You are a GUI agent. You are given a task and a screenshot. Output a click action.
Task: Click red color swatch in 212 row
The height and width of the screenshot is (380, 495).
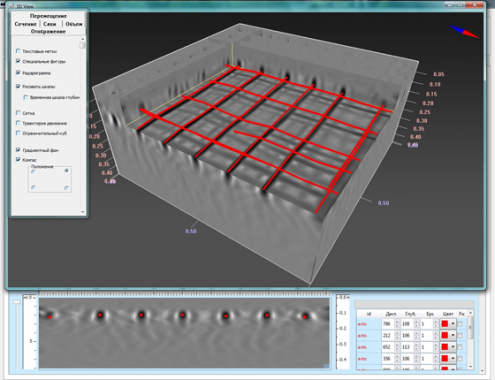[445, 335]
